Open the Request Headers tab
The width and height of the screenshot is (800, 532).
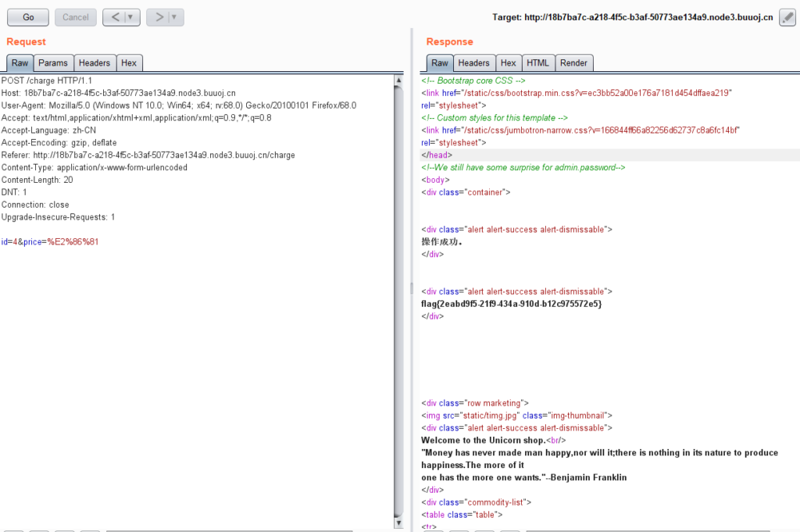(94, 63)
